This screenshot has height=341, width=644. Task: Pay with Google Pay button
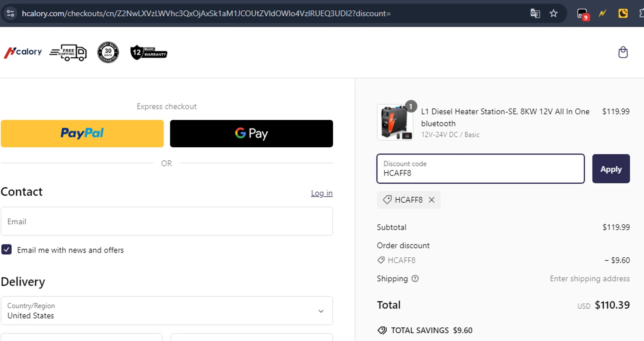pos(252,134)
